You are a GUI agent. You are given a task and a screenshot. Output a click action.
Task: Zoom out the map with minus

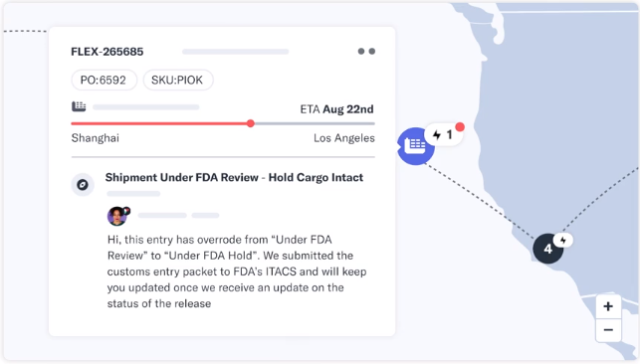point(608,330)
